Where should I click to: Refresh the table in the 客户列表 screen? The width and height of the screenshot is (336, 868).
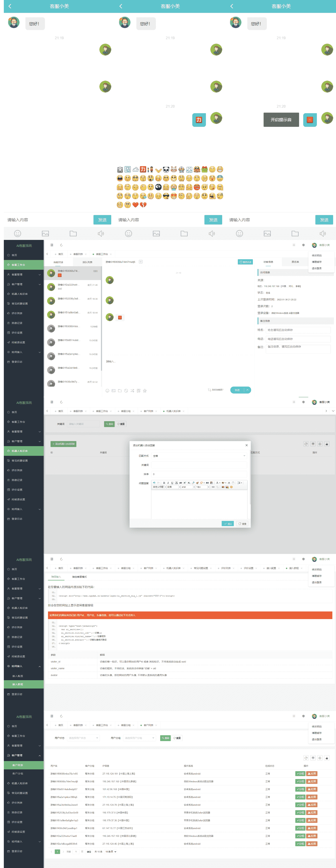tap(306, 758)
